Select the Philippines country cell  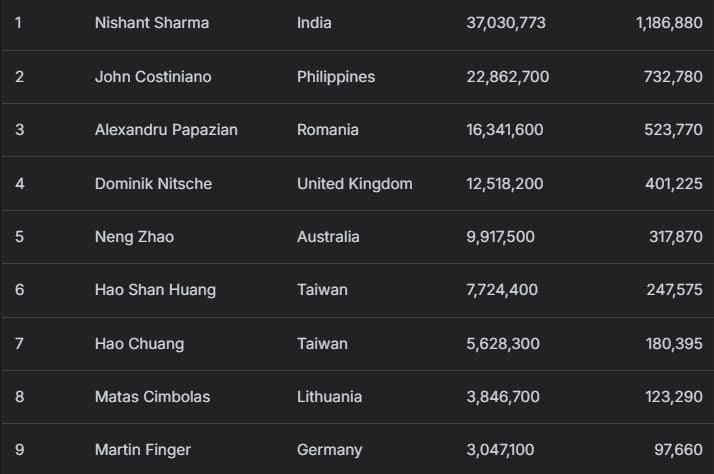coord(336,77)
